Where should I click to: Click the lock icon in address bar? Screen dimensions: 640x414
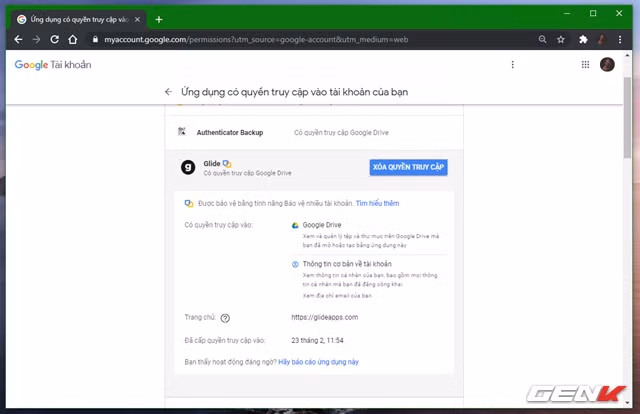click(95, 39)
